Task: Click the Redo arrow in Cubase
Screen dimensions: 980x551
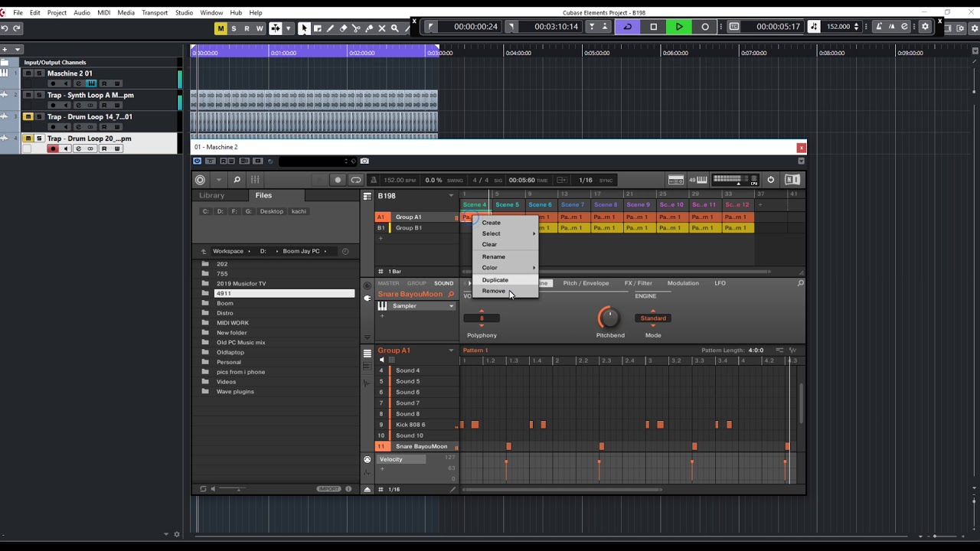Action: tap(17, 28)
